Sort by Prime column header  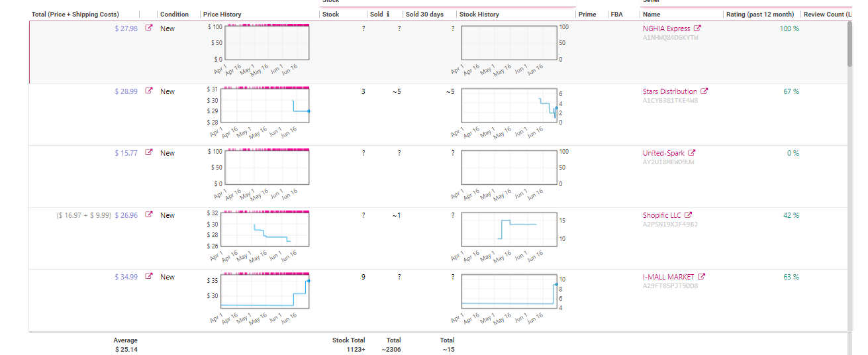point(587,14)
